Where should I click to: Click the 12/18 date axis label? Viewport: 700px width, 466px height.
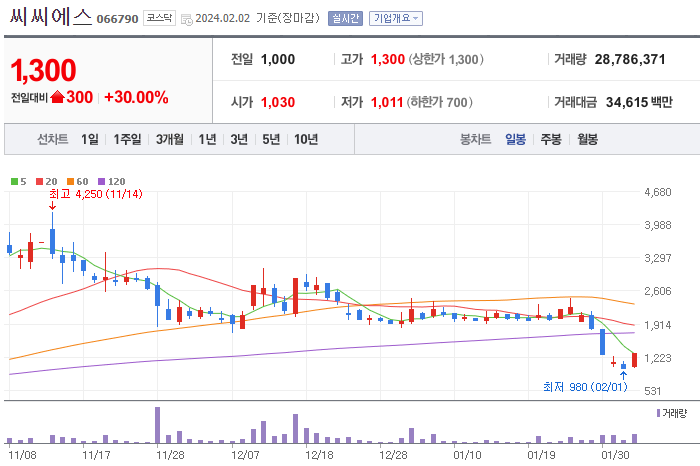pos(319,455)
